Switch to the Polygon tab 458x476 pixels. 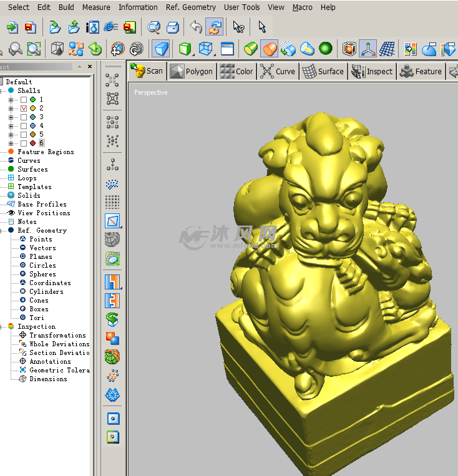click(192, 72)
